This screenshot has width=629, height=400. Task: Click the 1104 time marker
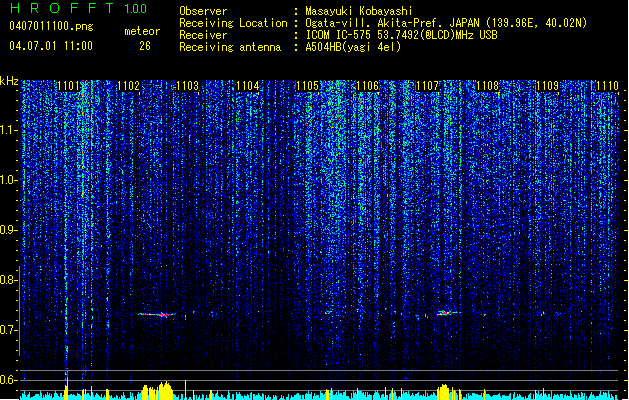pos(248,86)
